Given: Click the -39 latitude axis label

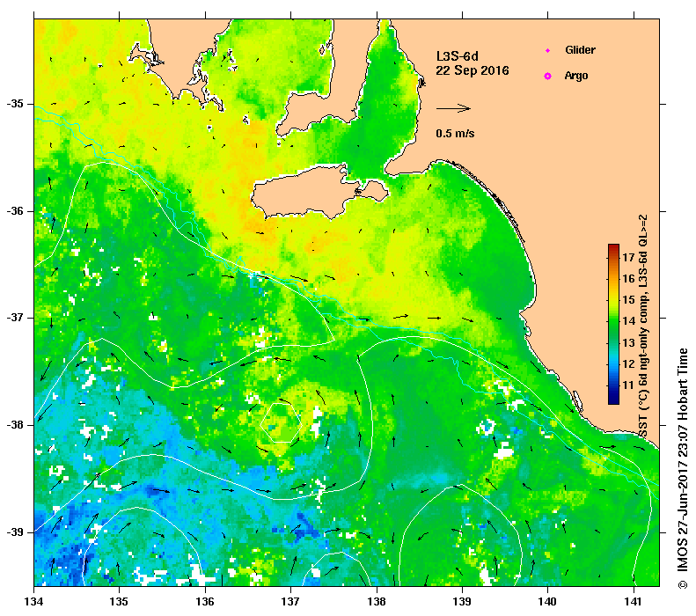Looking at the screenshot, I should [15, 532].
